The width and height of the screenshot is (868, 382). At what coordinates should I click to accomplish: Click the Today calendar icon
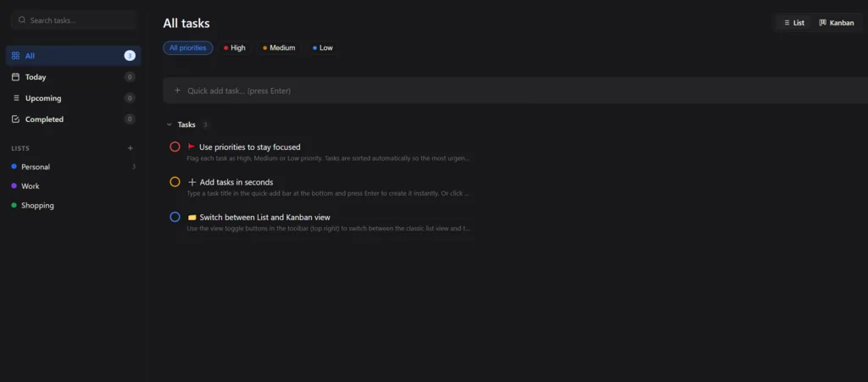pyautogui.click(x=15, y=77)
